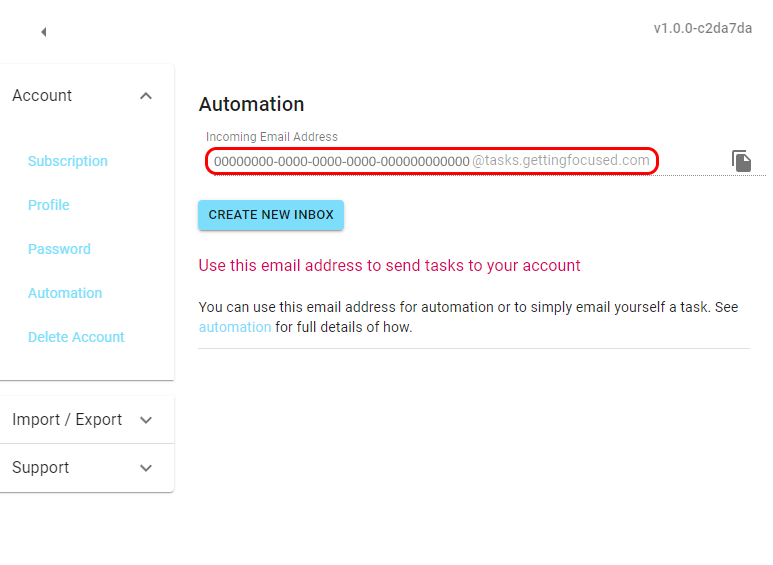Expand the Support section
This screenshot has width=773, height=565.
146,467
